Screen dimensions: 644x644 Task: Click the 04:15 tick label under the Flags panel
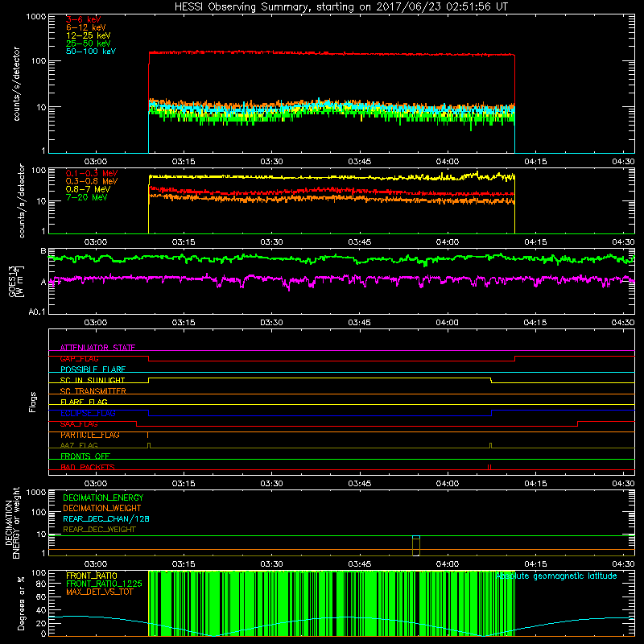535,484
